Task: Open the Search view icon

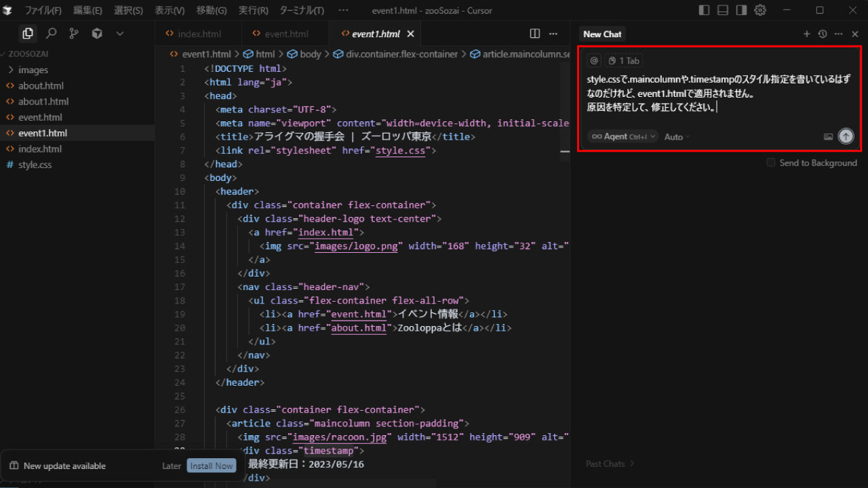Action: tap(51, 33)
